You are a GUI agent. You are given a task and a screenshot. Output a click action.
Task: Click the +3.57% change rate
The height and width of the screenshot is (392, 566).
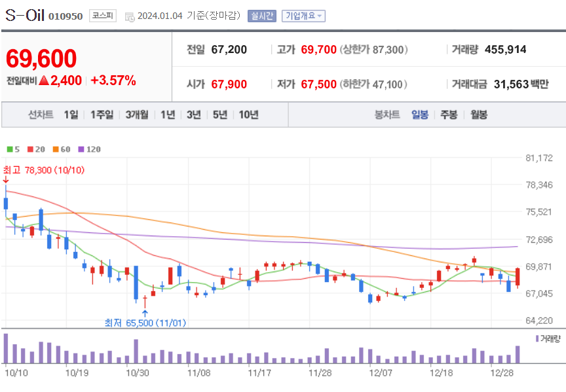point(113,80)
